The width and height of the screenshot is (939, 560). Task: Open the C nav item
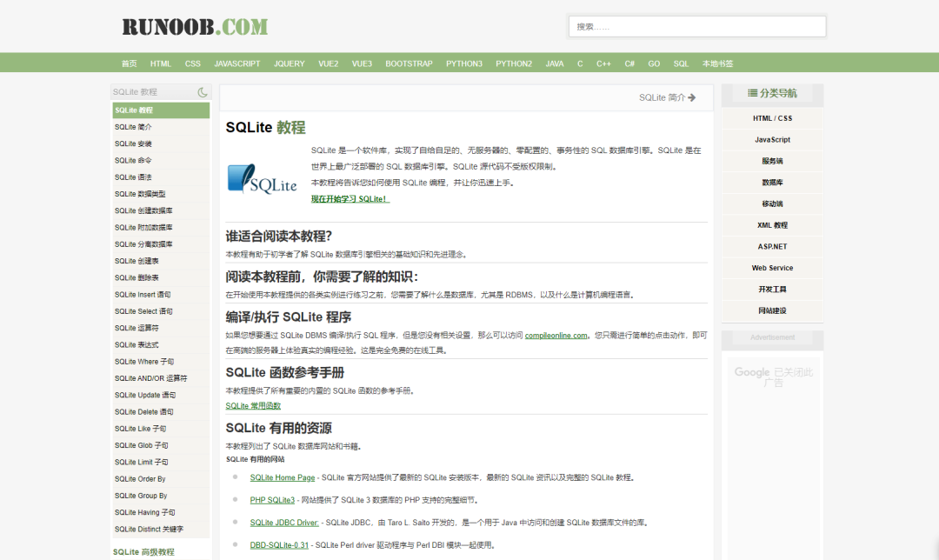[580, 63]
